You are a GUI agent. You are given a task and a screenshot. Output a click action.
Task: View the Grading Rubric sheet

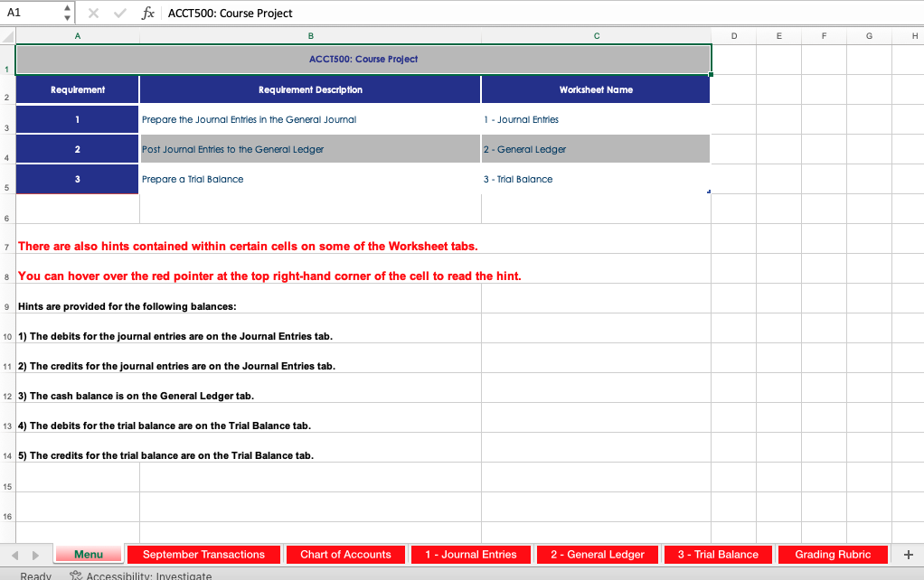(833, 554)
